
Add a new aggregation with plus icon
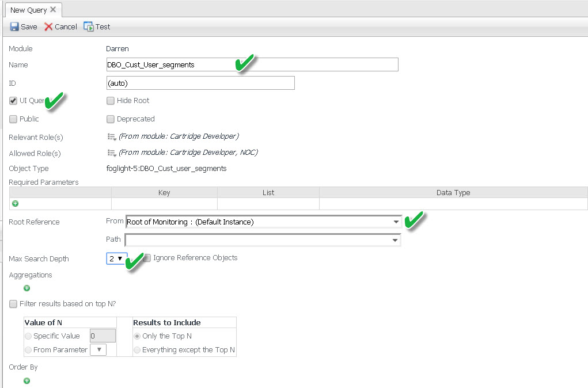tap(26, 288)
